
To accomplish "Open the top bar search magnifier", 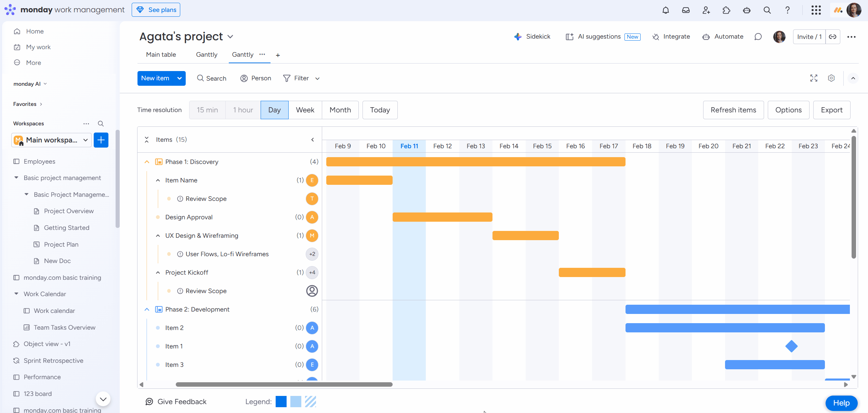I will point(767,10).
